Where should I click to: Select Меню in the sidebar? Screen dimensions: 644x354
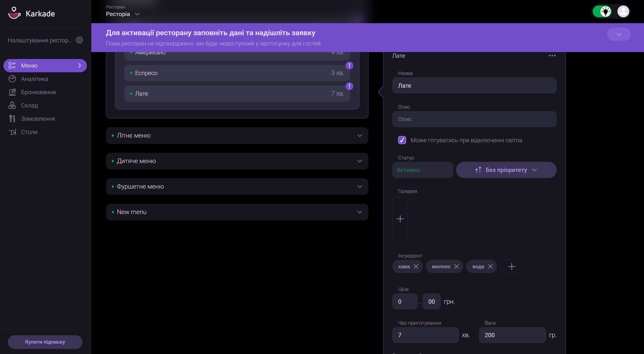coord(45,66)
